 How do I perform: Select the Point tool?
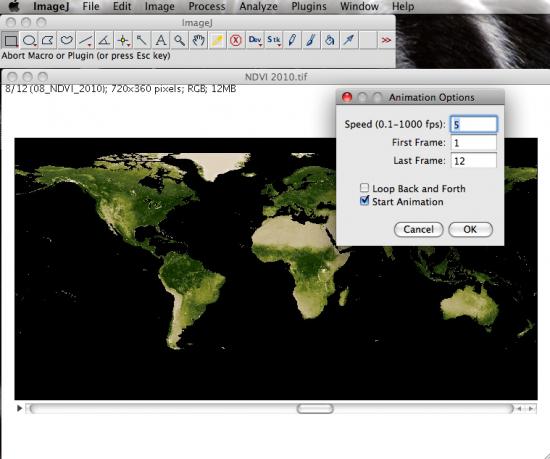[x=123, y=41]
